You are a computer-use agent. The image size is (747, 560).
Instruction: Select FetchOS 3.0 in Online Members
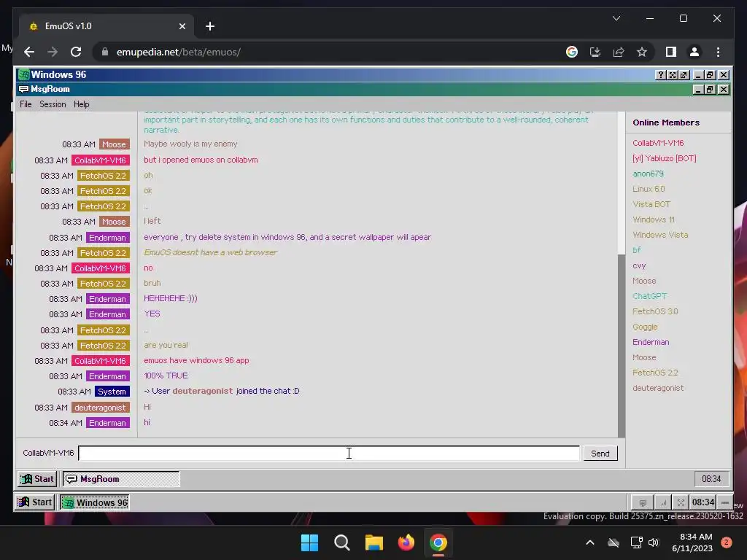[x=655, y=311]
